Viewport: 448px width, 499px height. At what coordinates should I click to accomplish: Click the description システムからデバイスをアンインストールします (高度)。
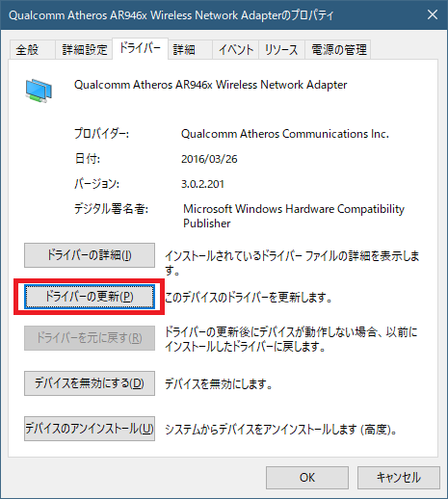point(281,430)
